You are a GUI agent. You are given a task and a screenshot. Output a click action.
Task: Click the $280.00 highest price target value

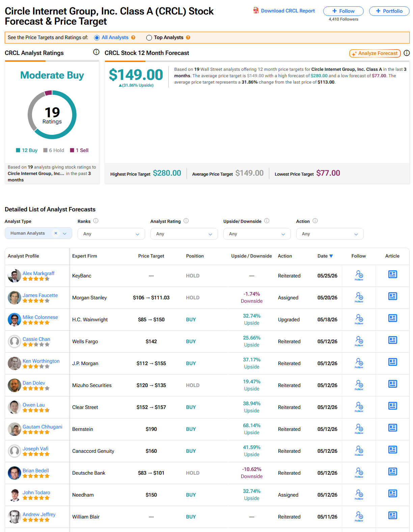click(x=167, y=173)
